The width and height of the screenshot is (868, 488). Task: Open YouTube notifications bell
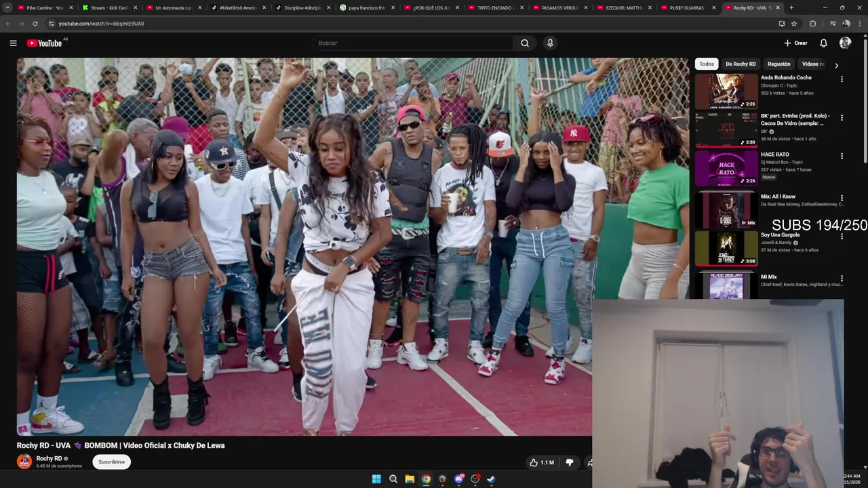click(823, 43)
